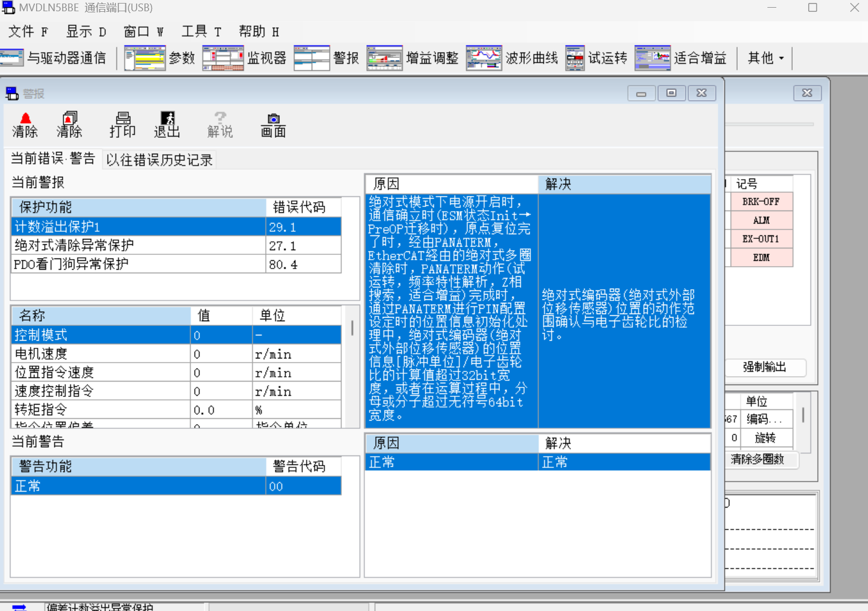Open the 工具 T menu
The height and width of the screenshot is (611, 868).
point(201,31)
